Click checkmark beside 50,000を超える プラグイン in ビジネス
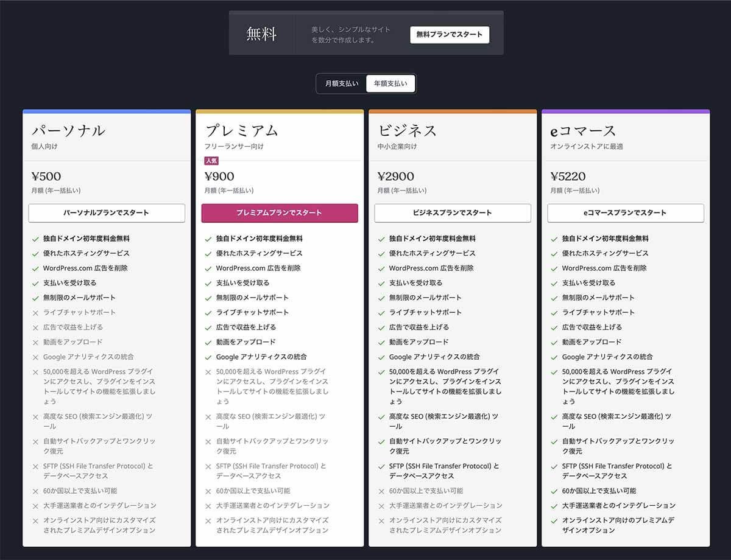This screenshot has height=560, width=731. coord(381,372)
